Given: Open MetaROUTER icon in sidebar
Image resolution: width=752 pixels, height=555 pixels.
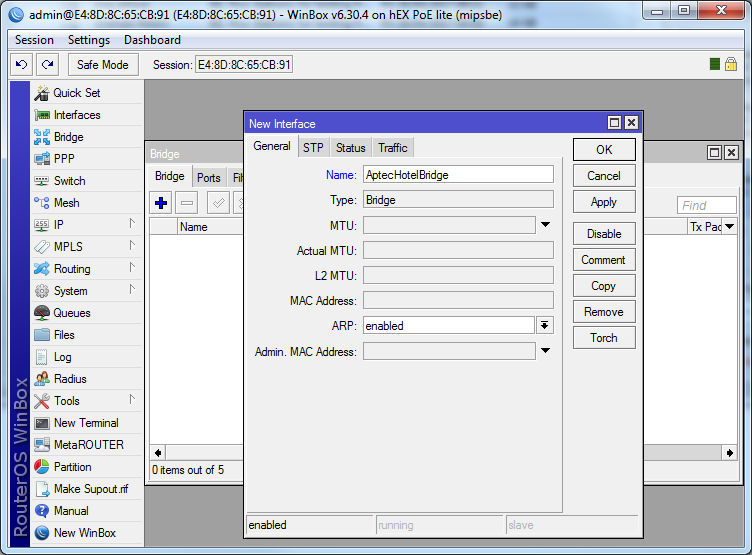Looking at the screenshot, I should pos(42,445).
